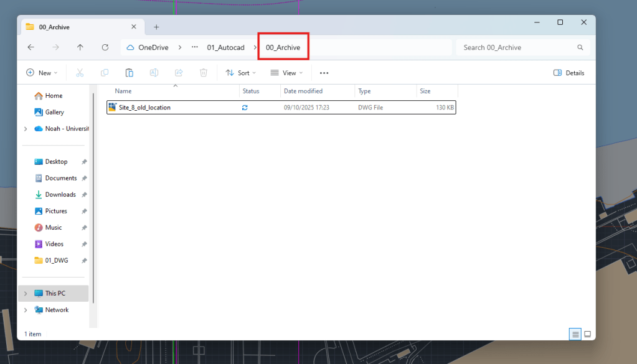Click the Delete trash icon
The image size is (637, 364).
pos(203,73)
